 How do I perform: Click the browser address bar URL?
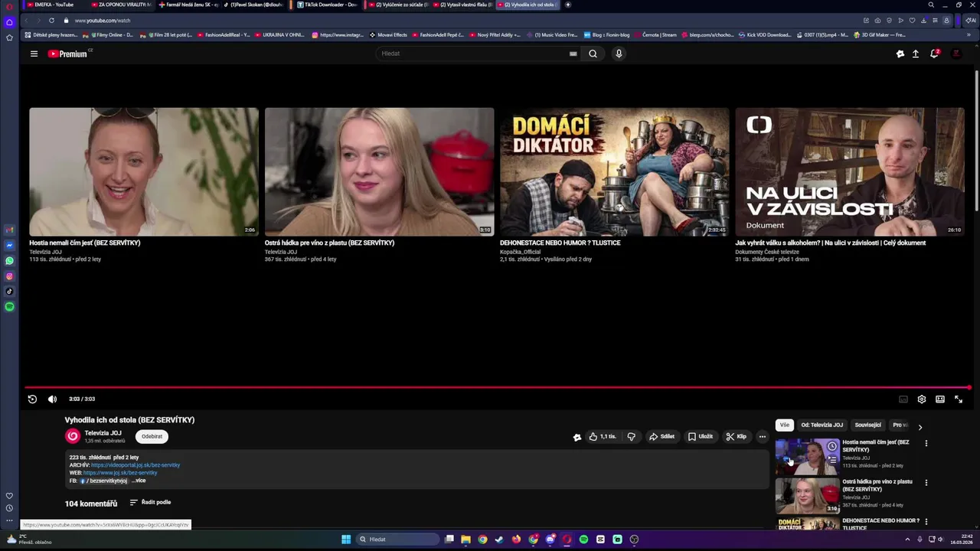point(103,21)
